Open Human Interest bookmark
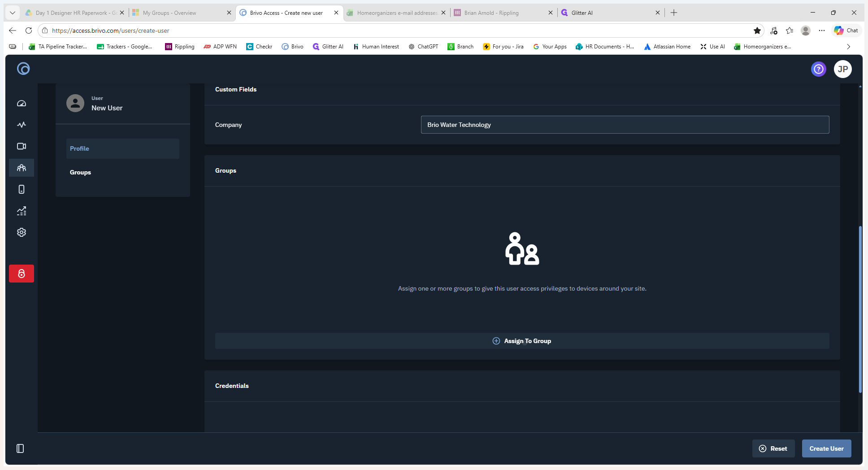The image size is (868, 470). (376, 47)
